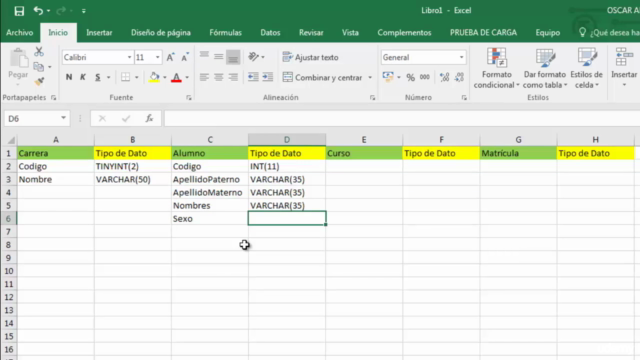Screen dimensions: 640x360
Task: Open the insert function fx button
Action: click(x=149, y=118)
